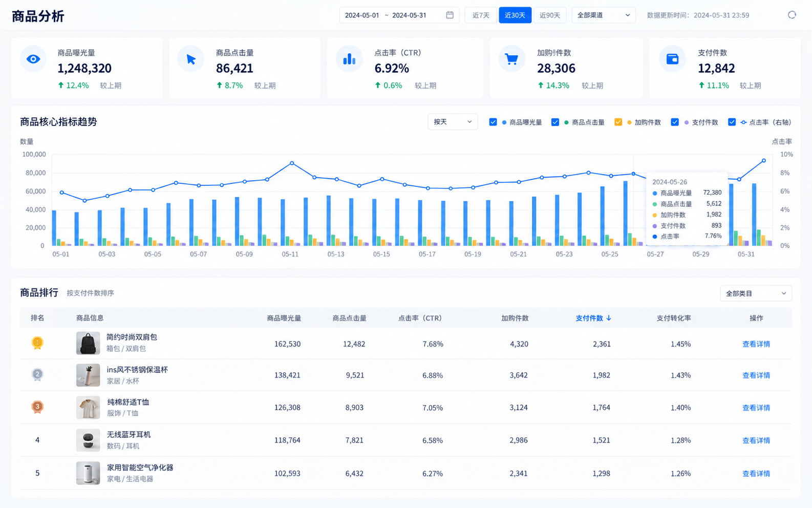Select the 近90天 range tab
The image size is (812, 508).
coord(550,15)
